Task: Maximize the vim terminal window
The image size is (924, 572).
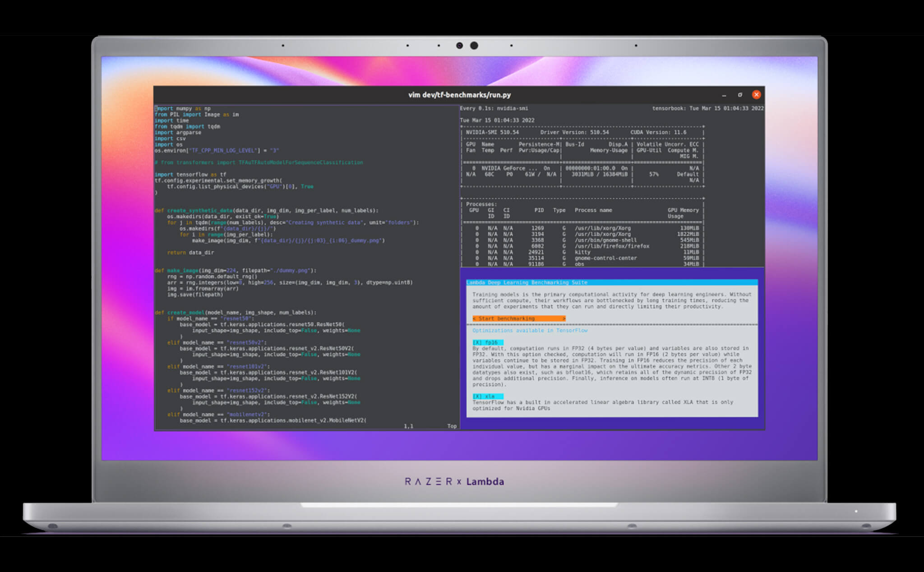Action: [740, 95]
